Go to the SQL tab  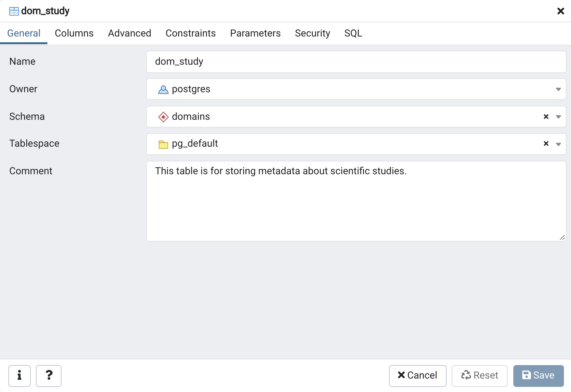point(353,33)
